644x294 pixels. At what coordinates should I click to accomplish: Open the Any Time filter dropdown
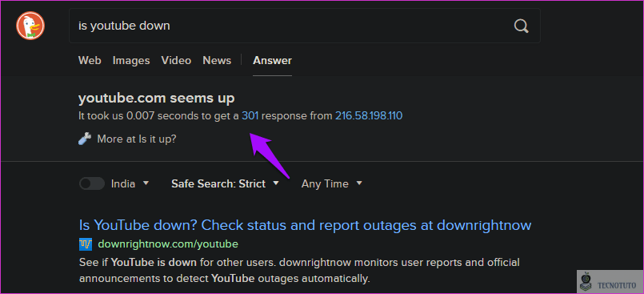(332, 183)
